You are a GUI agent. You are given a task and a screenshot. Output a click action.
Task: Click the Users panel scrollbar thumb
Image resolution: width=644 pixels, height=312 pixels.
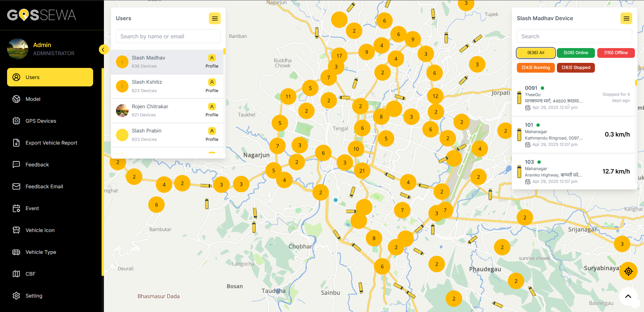[x=224, y=51]
